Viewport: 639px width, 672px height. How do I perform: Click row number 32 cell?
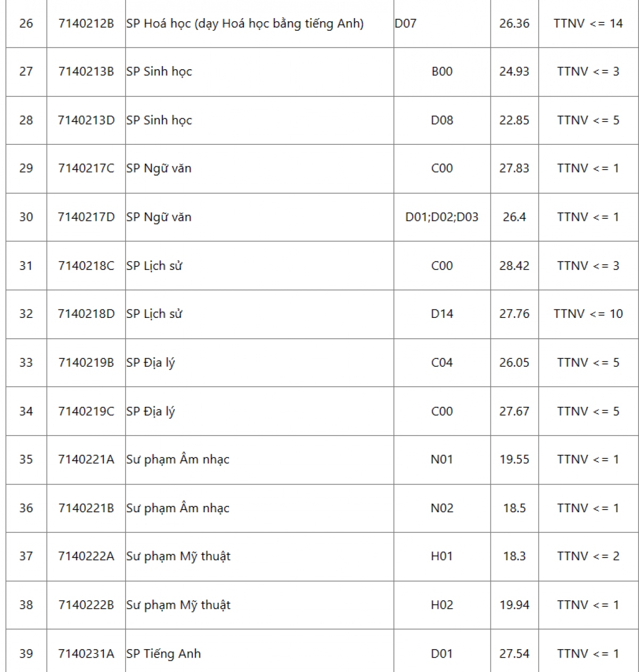click(26, 314)
